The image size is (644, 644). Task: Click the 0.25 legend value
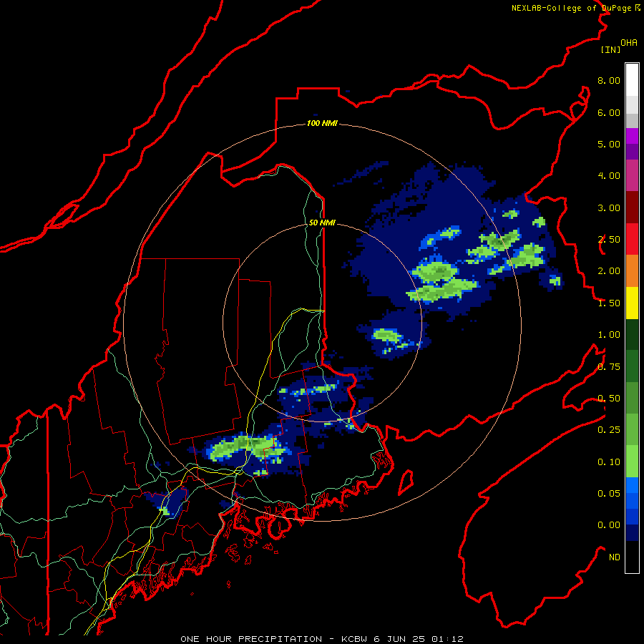(x=609, y=430)
